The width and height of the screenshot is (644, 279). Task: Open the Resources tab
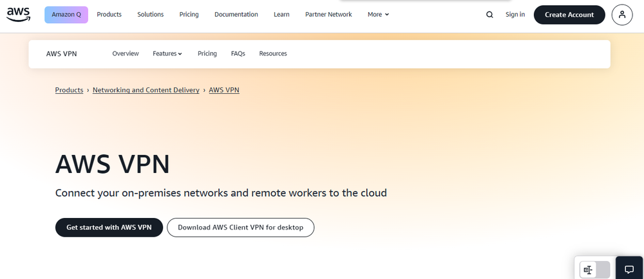273,54
